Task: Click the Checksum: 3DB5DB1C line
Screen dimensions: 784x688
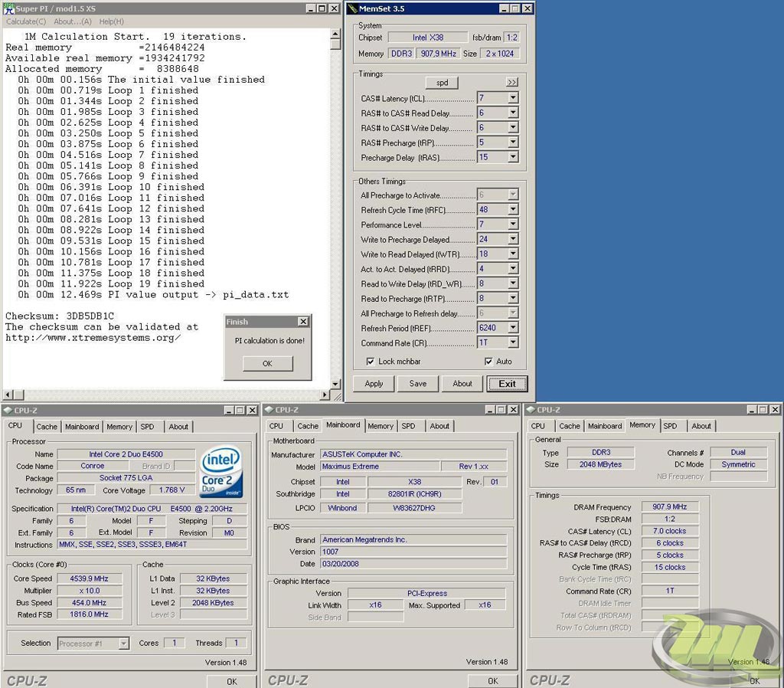Action: pos(60,316)
